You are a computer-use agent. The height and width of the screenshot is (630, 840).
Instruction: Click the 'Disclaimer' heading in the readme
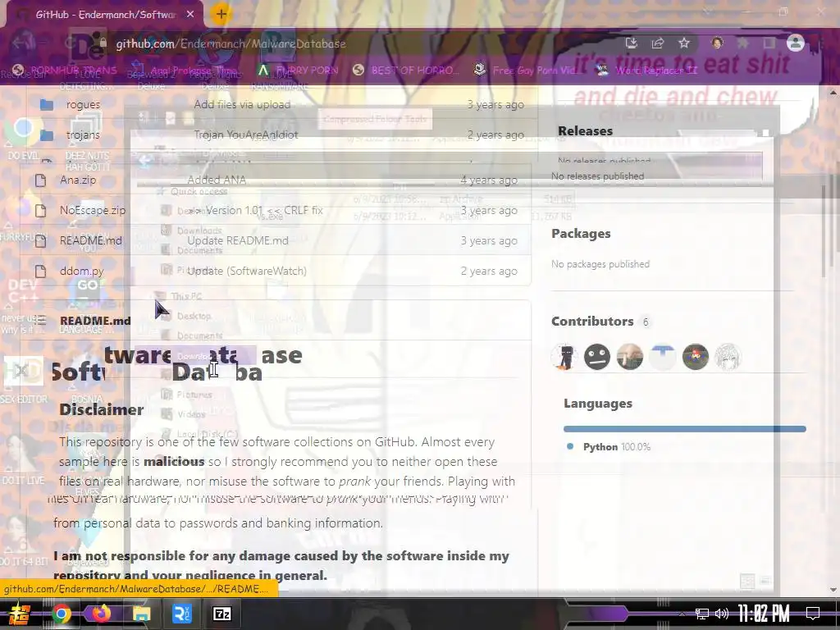(101, 410)
